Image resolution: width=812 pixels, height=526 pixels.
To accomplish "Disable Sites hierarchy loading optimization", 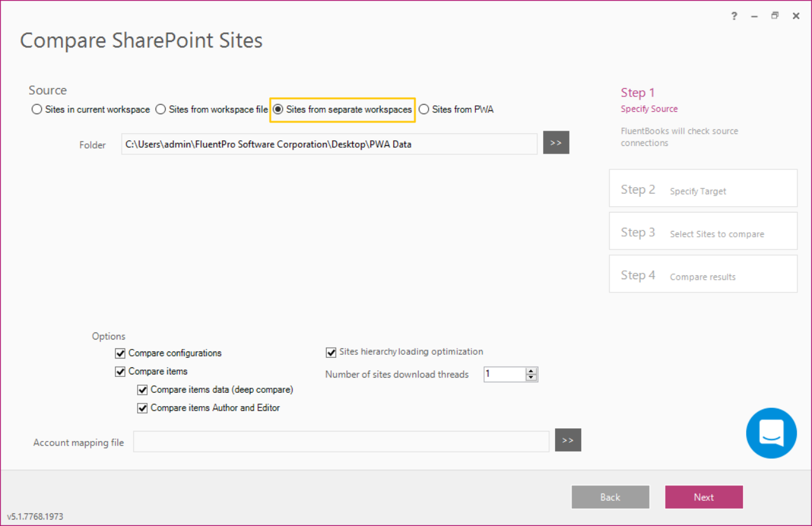I will 331,352.
